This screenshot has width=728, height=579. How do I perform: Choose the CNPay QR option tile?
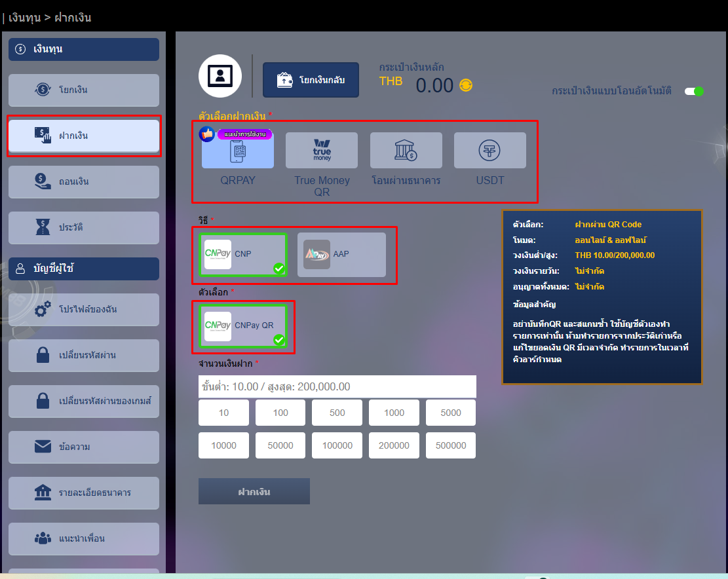click(243, 326)
